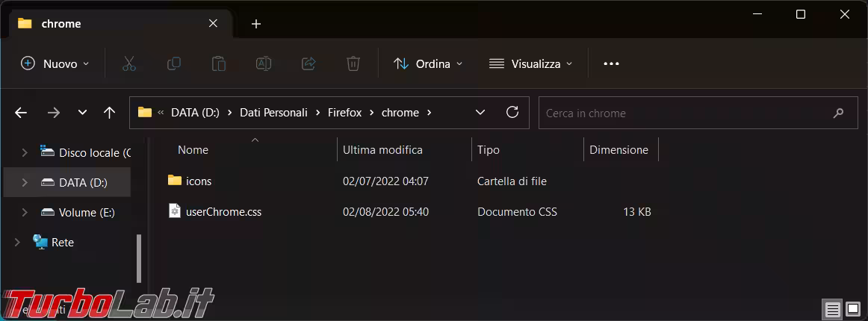The image size is (868, 321).
Task: Switch to details view layout
Action: (x=831, y=309)
